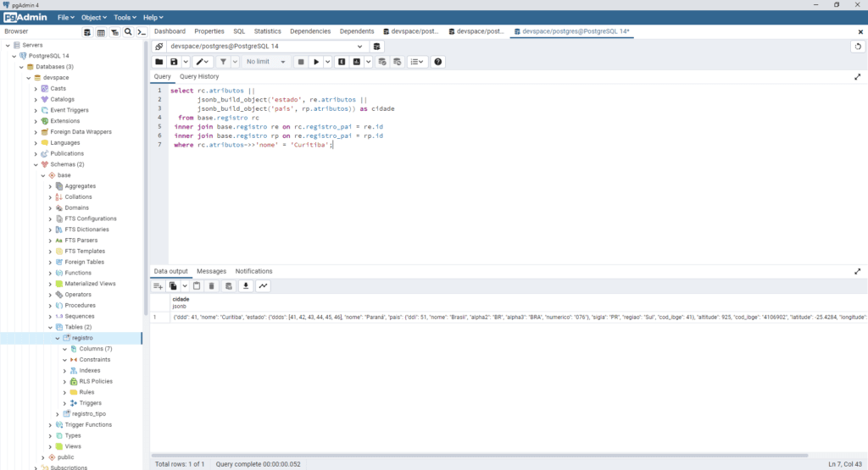
Task: Click the Add row icon in results
Action: [158, 286]
